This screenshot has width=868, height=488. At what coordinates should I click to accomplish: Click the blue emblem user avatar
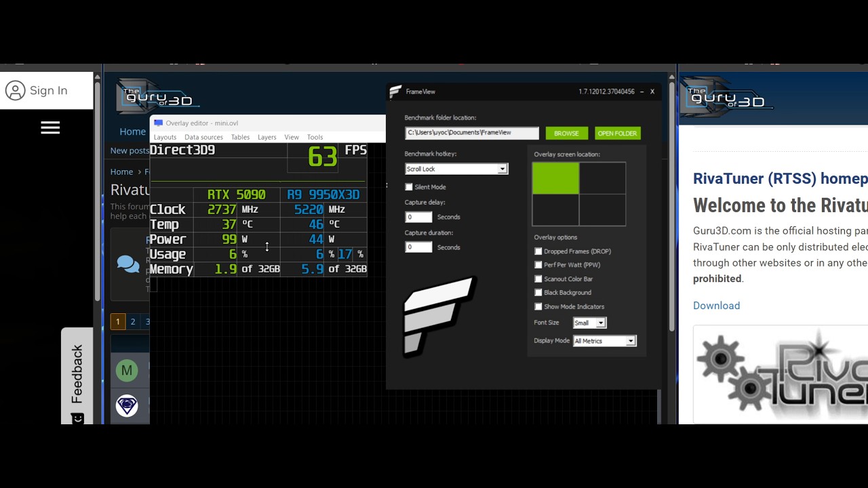point(127,405)
